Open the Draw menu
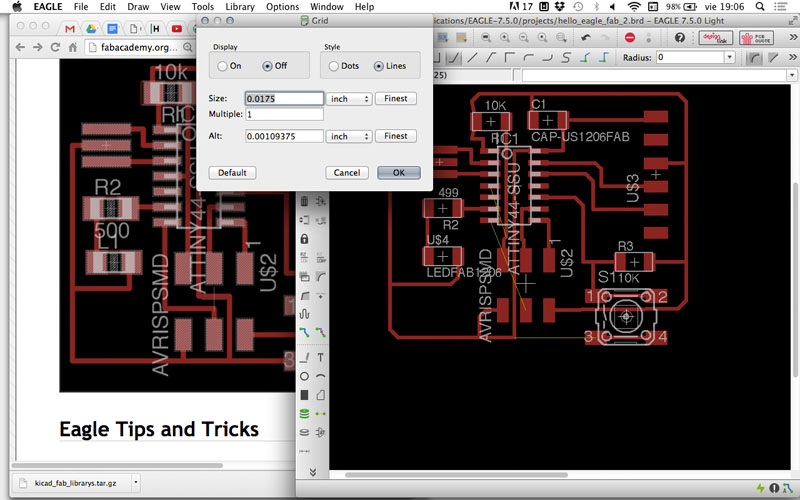This screenshot has width=800, height=500. click(x=138, y=7)
